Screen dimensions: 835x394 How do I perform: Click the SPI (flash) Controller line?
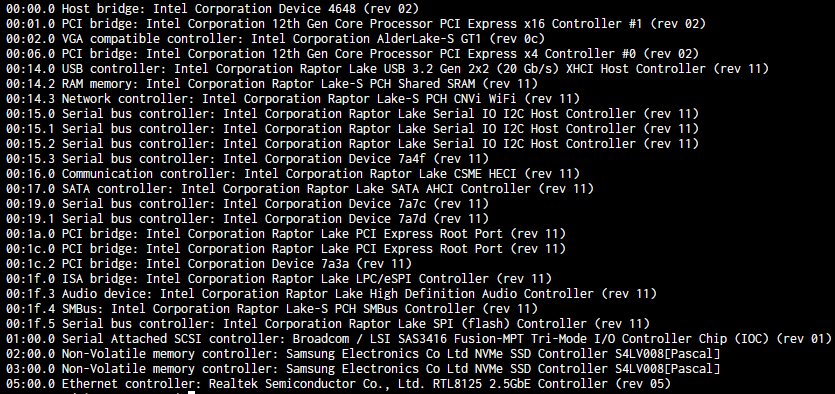pos(328,323)
